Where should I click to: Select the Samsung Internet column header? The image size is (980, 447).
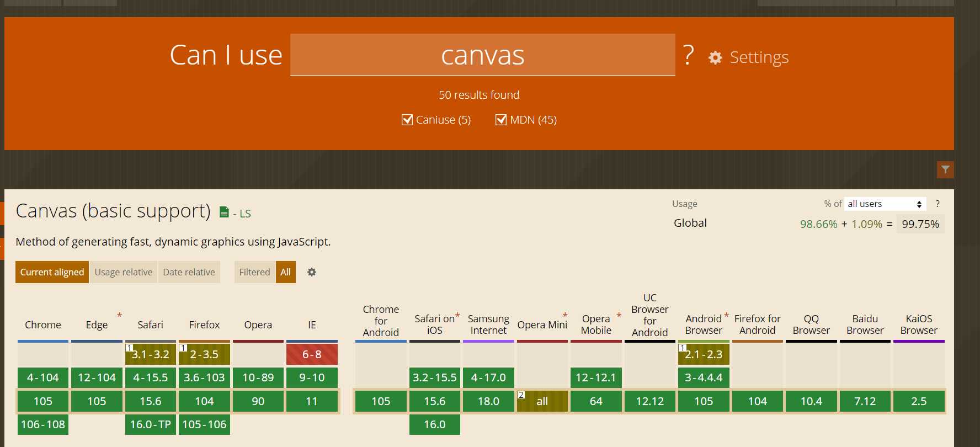click(x=488, y=324)
